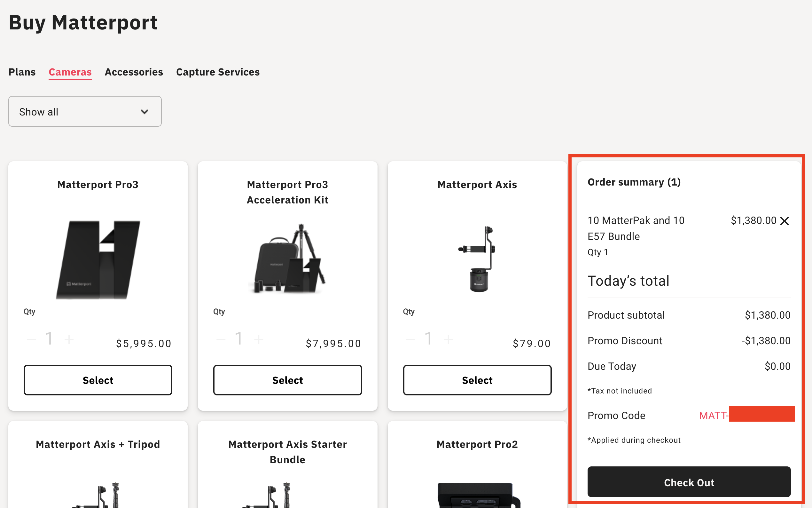The image size is (812, 508).
Task: Open the Accessories tab
Action: click(x=134, y=72)
